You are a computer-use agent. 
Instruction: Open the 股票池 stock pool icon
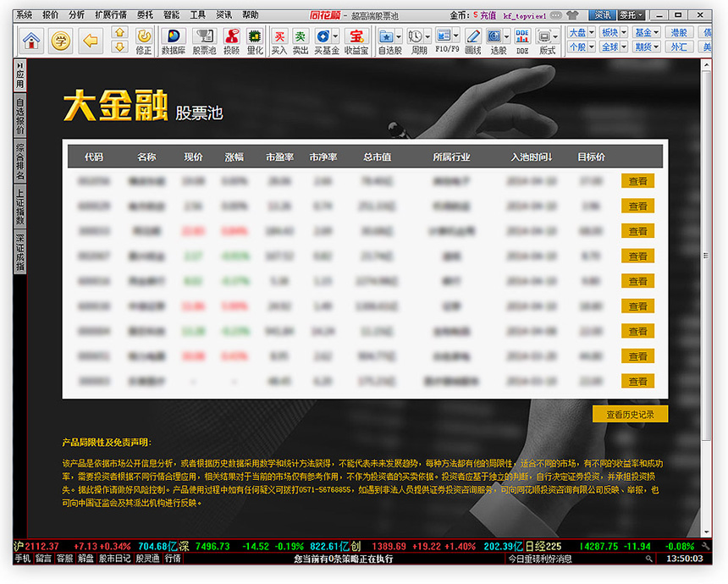click(x=204, y=41)
